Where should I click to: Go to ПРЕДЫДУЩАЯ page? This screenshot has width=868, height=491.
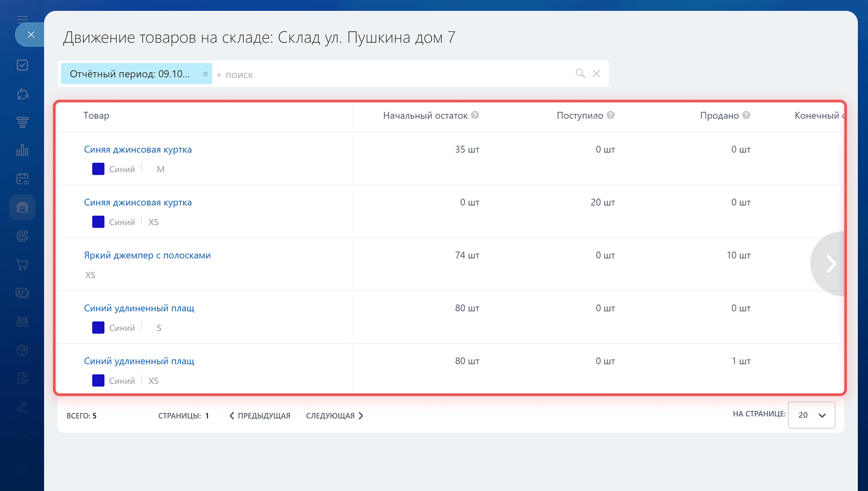(x=260, y=415)
